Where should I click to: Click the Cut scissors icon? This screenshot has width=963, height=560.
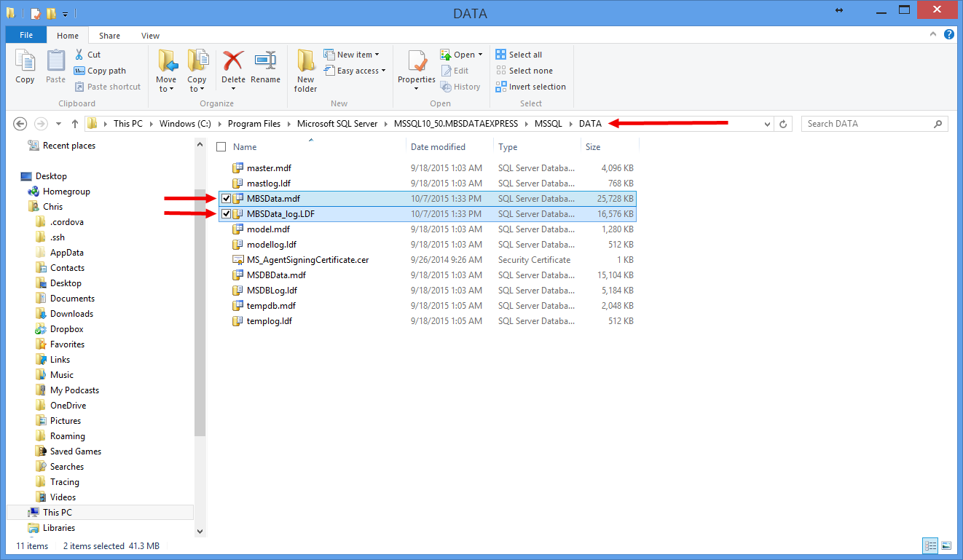click(x=79, y=55)
